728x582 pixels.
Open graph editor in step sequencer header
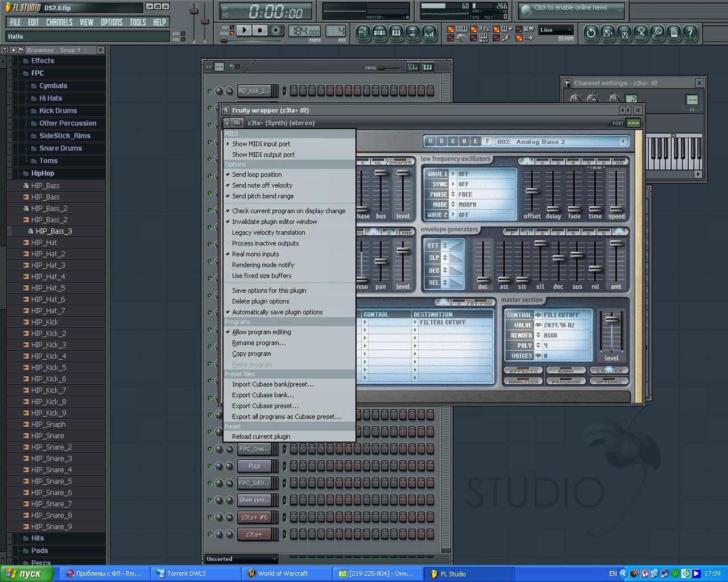413,67
